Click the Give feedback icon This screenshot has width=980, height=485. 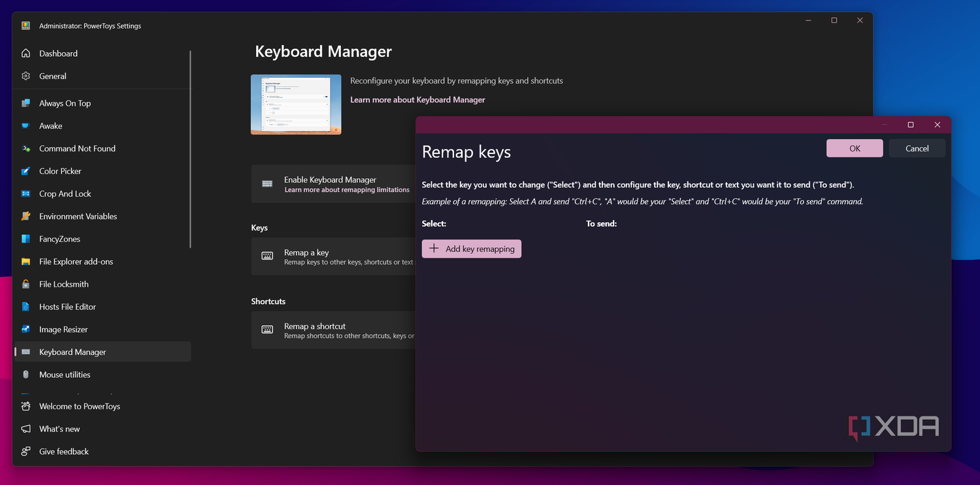[26, 452]
